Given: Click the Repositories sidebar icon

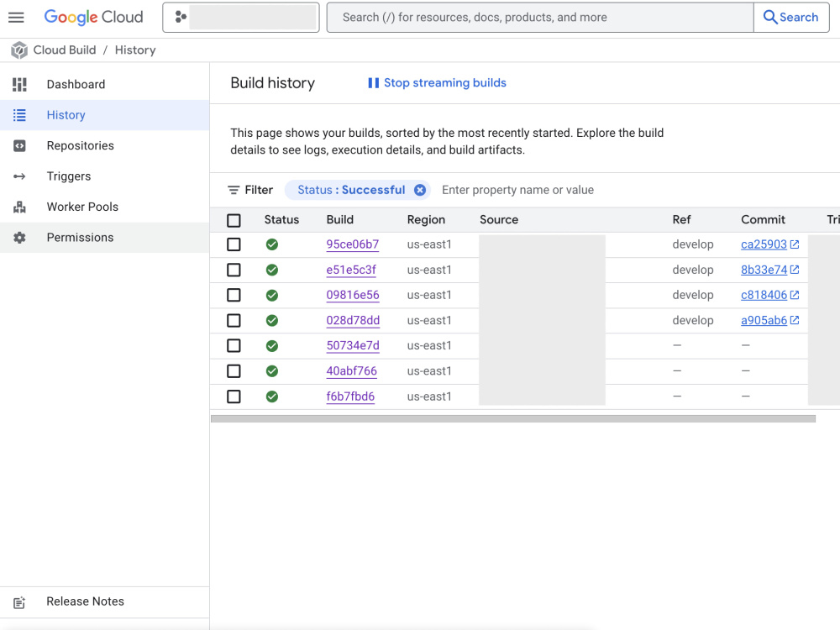Looking at the screenshot, I should pyautogui.click(x=19, y=145).
